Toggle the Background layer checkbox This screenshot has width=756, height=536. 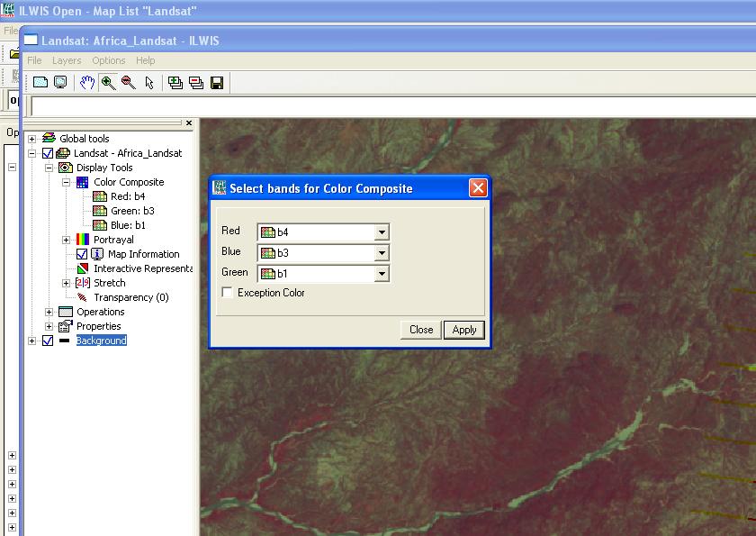(48, 341)
